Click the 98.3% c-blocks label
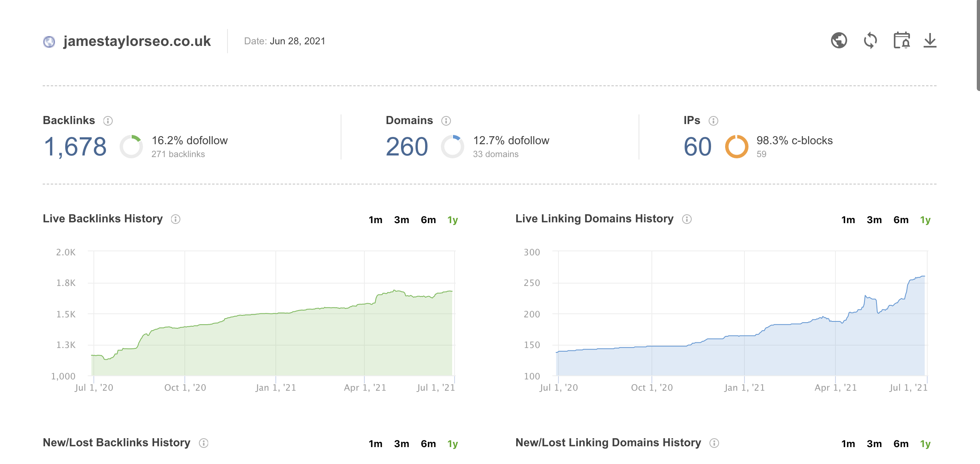980x464 pixels. tap(794, 140)
